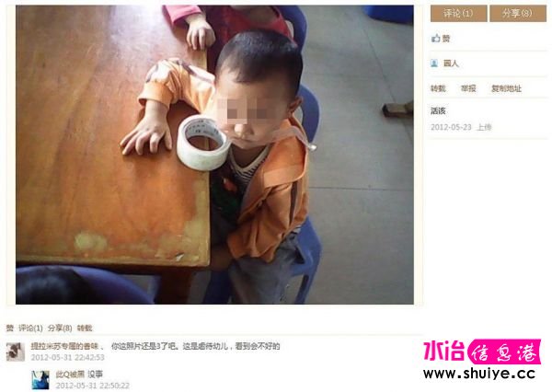
Task: Open the first commenter's avatar
Action: coord(16,352)
